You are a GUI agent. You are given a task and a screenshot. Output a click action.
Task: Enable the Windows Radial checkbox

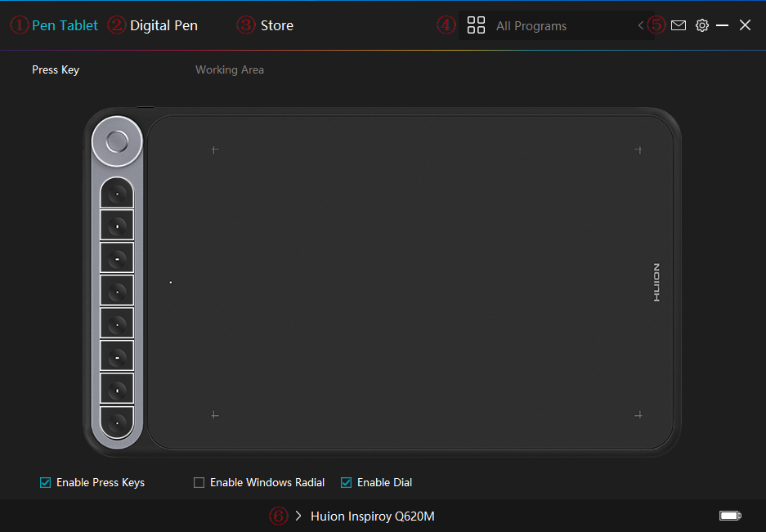click(x=199, y=483)
